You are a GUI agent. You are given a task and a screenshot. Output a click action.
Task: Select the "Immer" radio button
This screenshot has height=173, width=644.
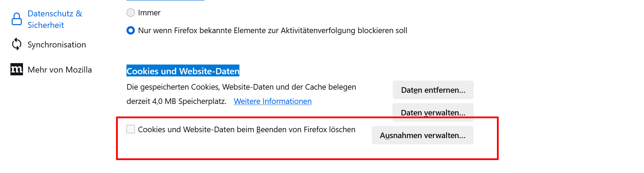[131, 13]
